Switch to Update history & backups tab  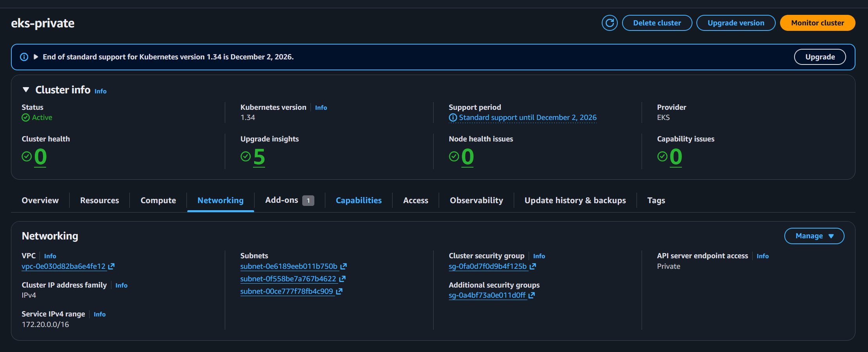coord(575,200)
